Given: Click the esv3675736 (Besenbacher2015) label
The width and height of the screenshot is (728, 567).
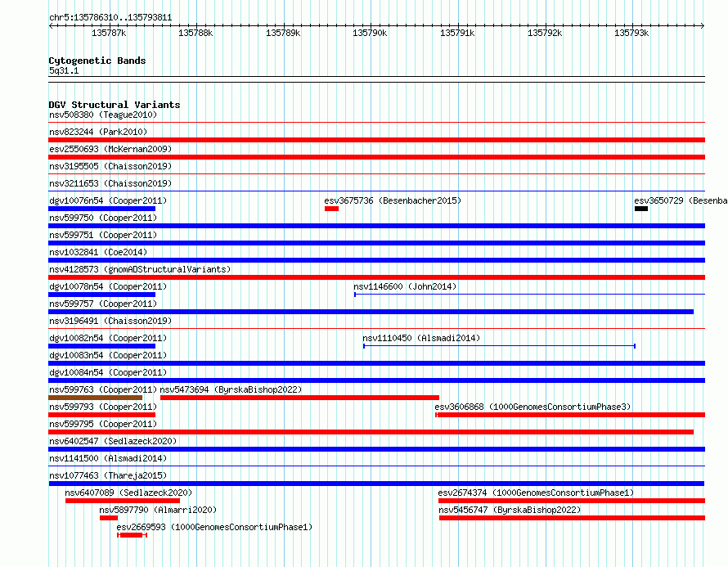Looking at the screenshot, I should click(x=393, y=200).
